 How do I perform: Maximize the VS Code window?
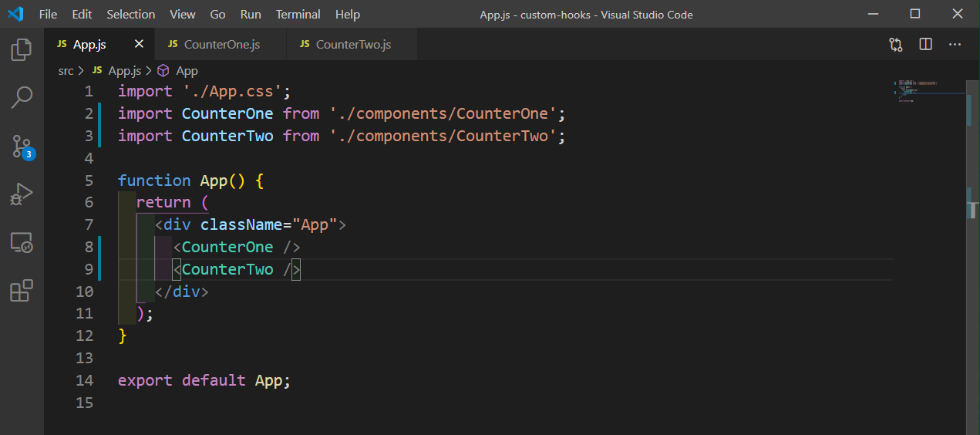tap(915, 14)
